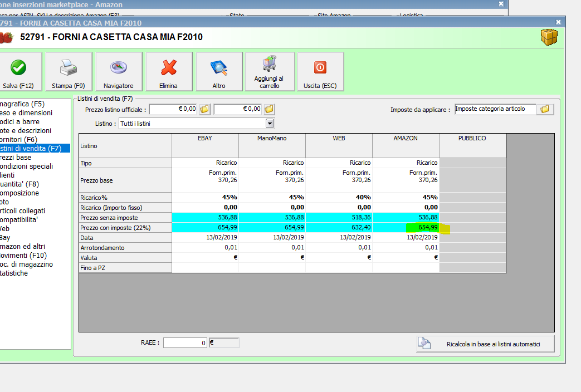Click the AMAZON Ricarico (Importo fisso) cell

[406, 208]
